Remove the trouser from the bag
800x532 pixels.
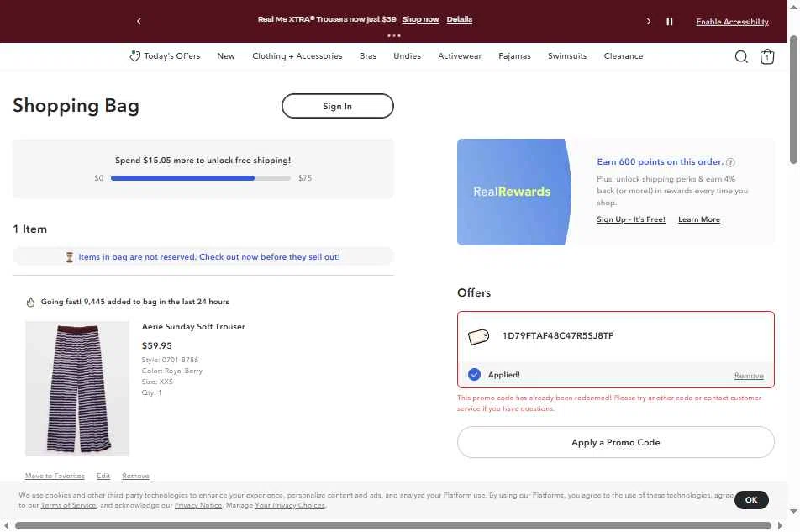[135, 476]
